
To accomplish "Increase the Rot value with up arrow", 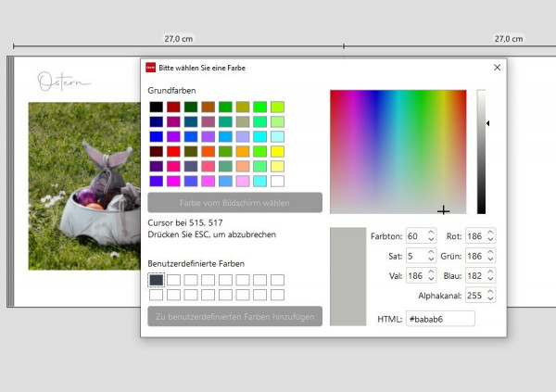I will [x=490, y=233].
